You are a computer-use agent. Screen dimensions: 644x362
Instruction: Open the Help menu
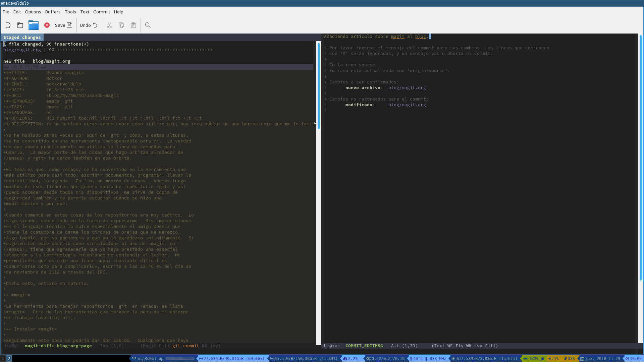118,12
